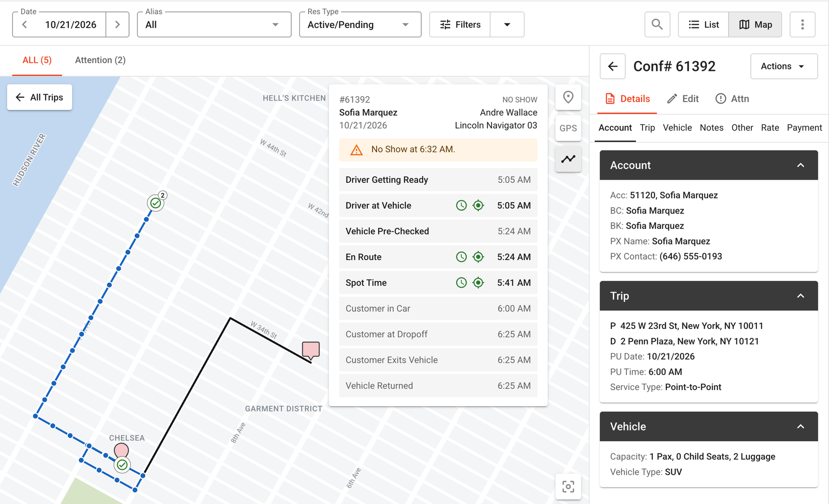This screenshot has width=829, height=504.
Task: Click the search magnifier icon
Action: [657, 24]
